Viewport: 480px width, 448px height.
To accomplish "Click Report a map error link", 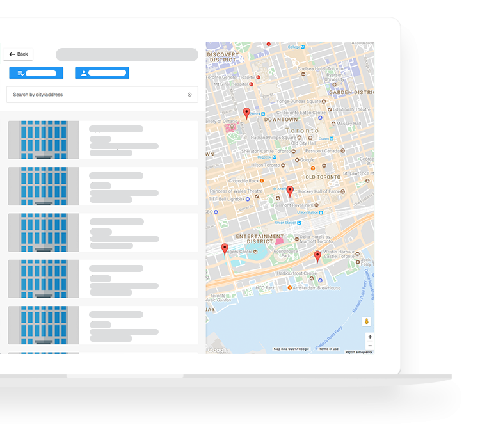I will coord(358,352).
